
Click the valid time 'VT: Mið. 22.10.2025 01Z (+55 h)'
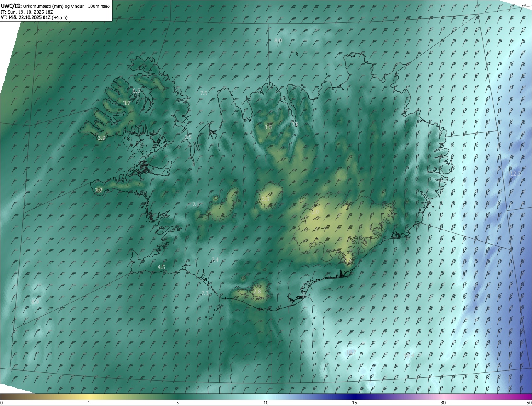pos(34,17)
